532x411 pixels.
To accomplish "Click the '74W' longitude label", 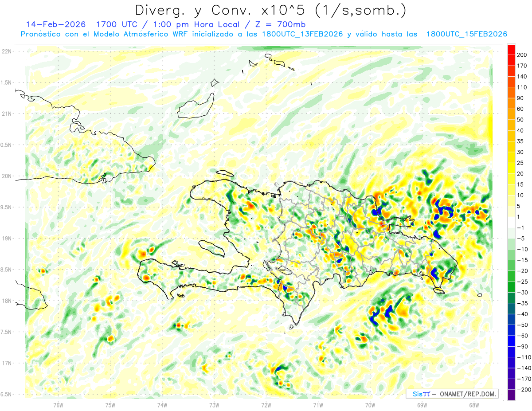I will click(162, 405).
